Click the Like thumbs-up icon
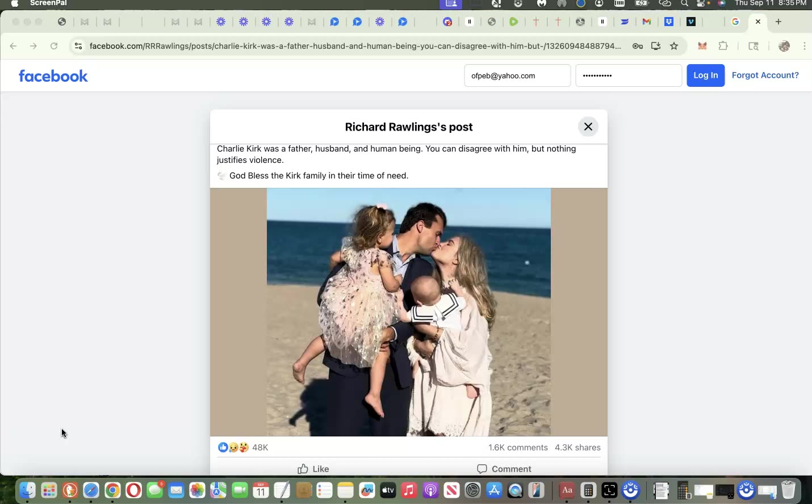Viewport: 812px width, 504px height. [303, 469]
